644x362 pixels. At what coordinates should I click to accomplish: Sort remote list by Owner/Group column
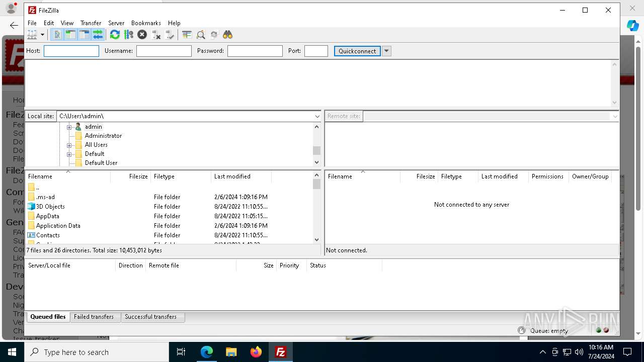[x=591, y=176]
